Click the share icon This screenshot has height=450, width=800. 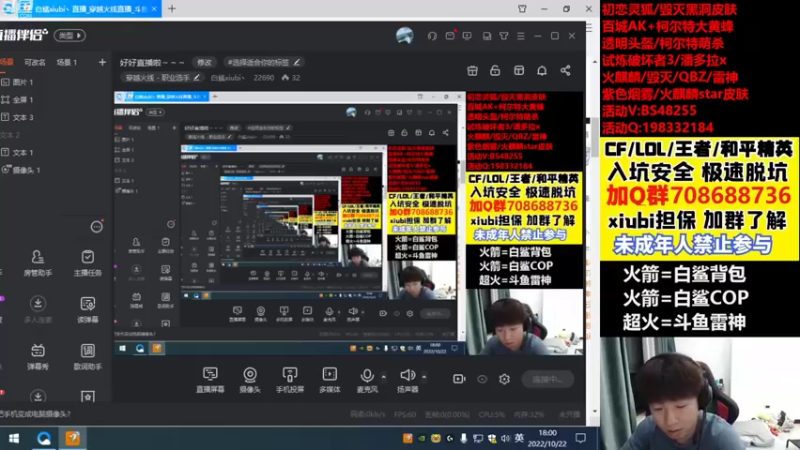click(x=565, y=70)
